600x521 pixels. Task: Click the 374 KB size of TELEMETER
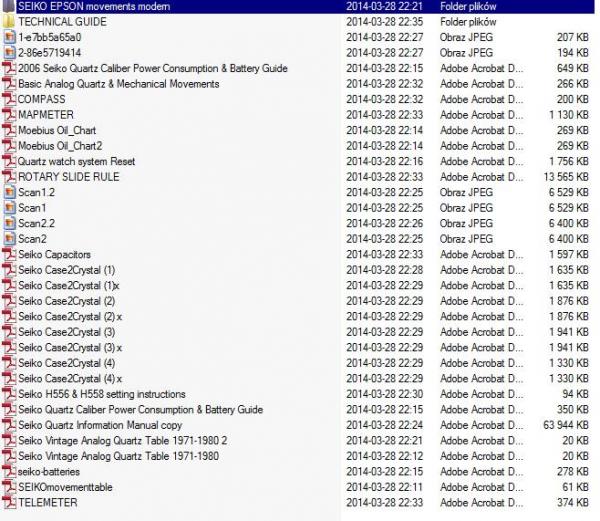point(573,503)
